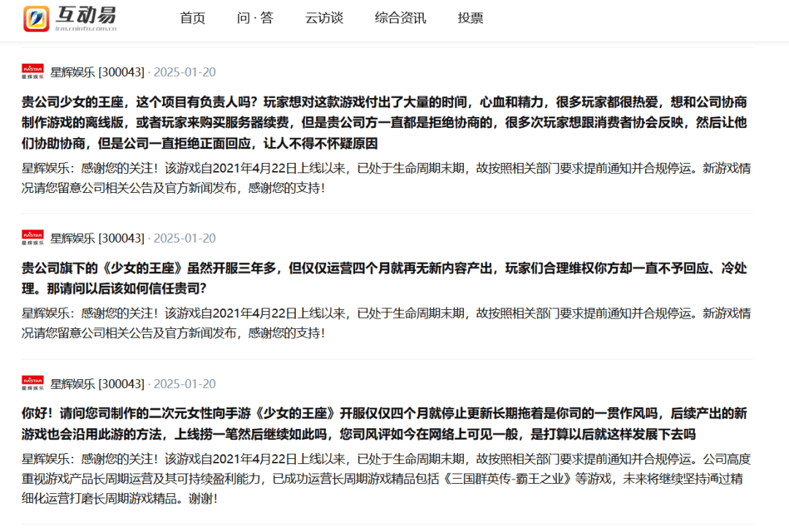
Task: Open the 首页 navigation tab
Action: pos(193,18)
